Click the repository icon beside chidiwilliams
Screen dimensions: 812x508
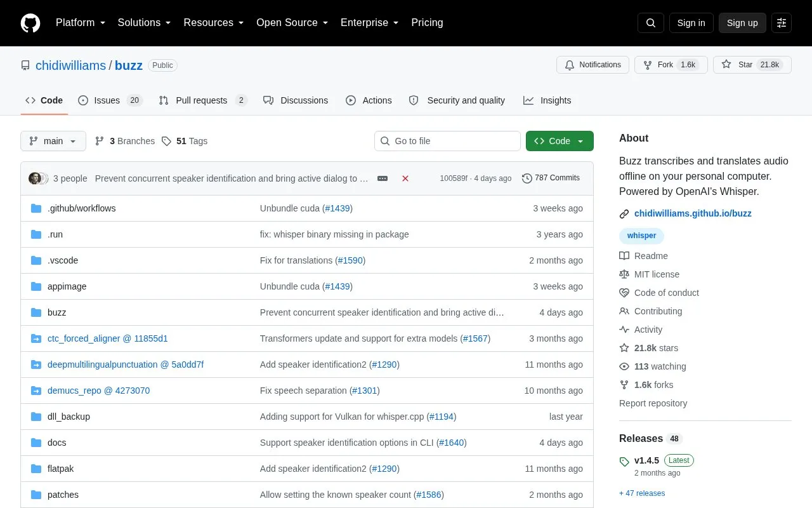click(25, 65)
